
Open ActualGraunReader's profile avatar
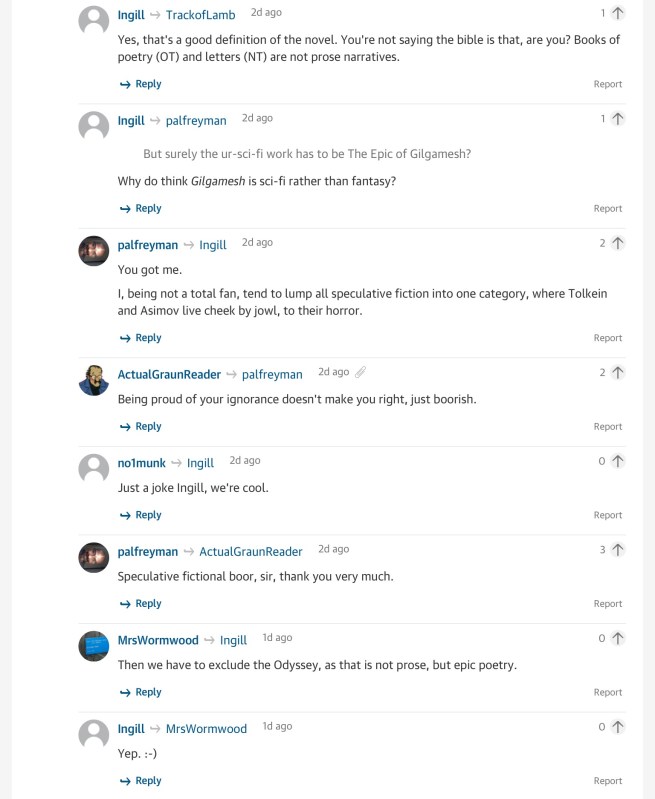pos(94,380)
